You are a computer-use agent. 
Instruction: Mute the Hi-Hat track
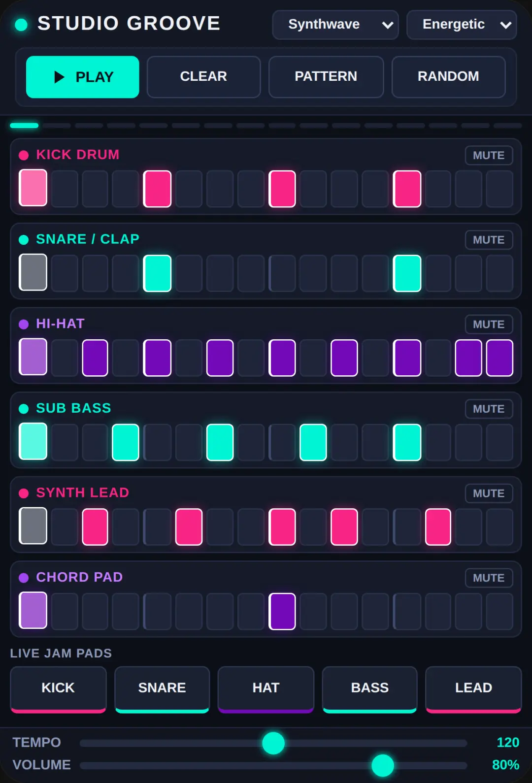pyautogui.click(x=489, y=325)
